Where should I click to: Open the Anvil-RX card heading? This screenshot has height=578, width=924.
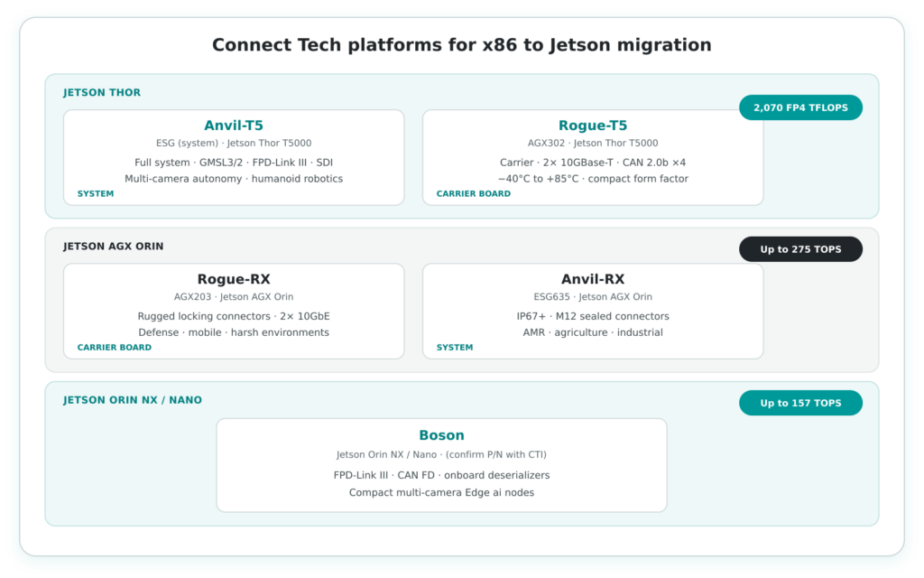pos(593,279)
